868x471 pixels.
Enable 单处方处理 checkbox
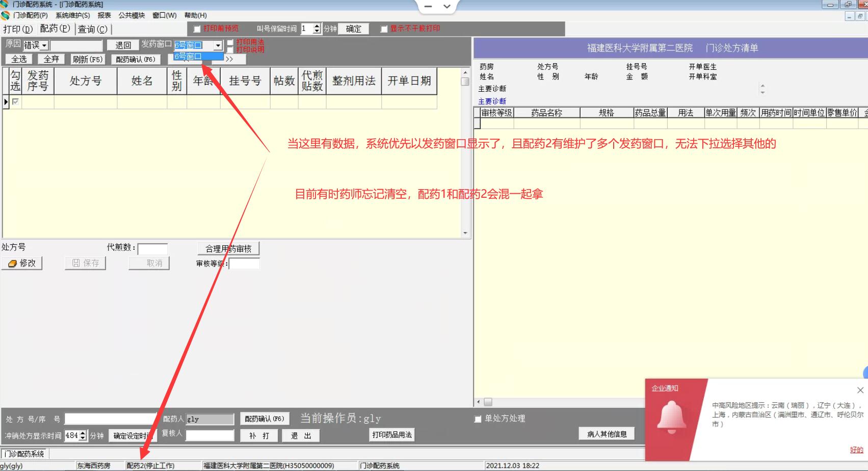click(x=478, y=419)
